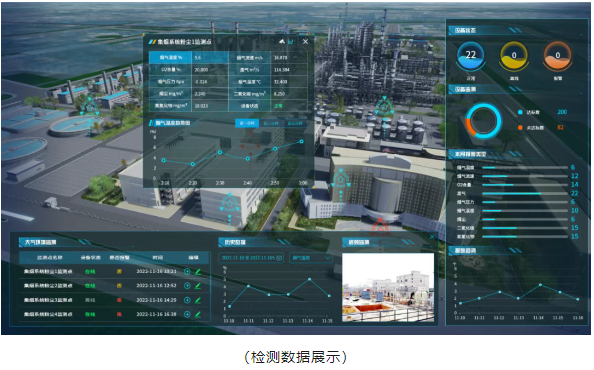Click locate icon for 粉尘1监测点 row
The image size is (594, 370).
coord(187,272)
